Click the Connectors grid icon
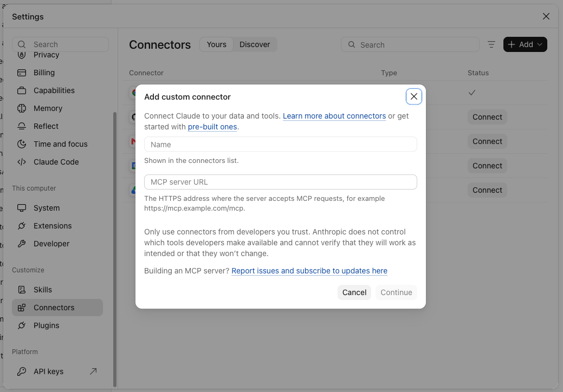The width and height of the screenshot is (563, 392). (x=22, y=308)
